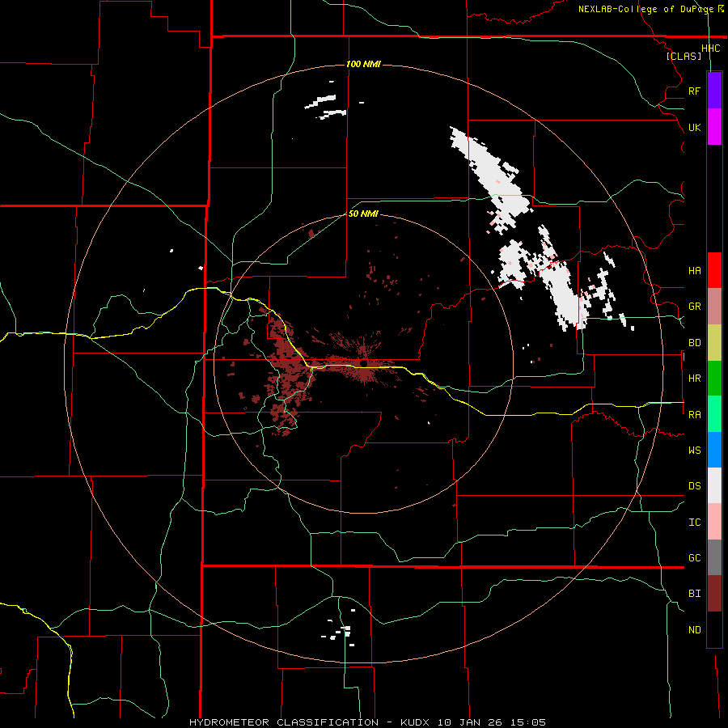Click the DS legend label
The width and height of the screenshot is (728, 728).
(695, 485)
